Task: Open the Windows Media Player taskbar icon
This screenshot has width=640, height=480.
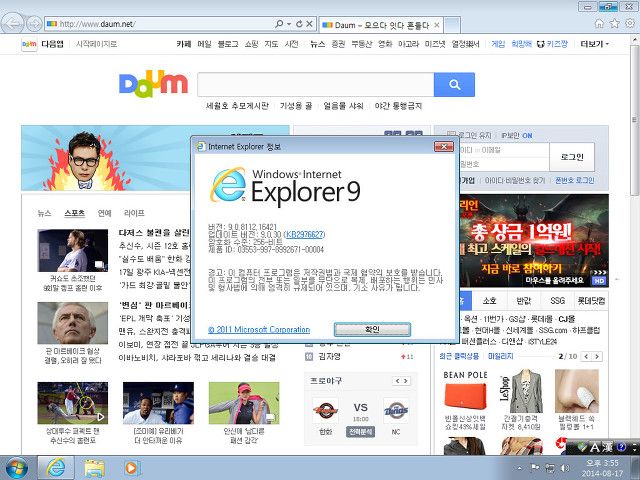Action: coord(131,468)
